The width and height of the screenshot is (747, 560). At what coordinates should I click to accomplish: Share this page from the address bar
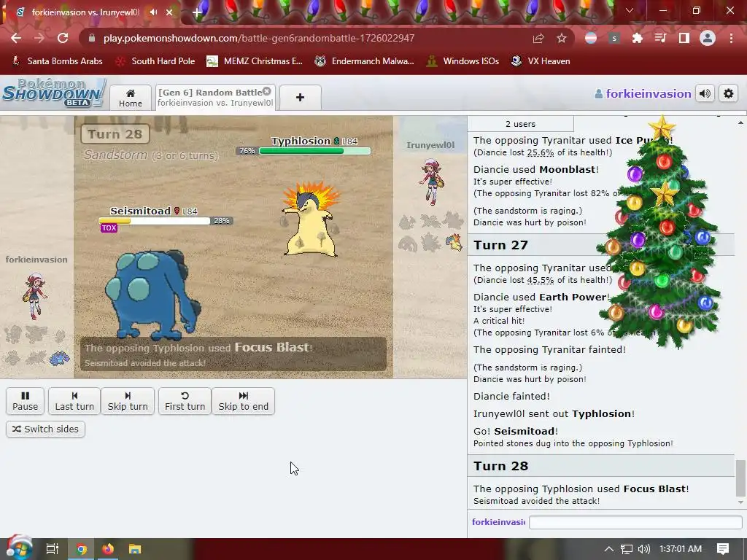tap(538, 38)
